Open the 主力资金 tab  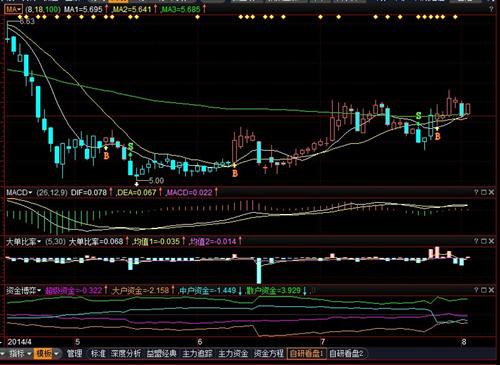coord(233,353)
